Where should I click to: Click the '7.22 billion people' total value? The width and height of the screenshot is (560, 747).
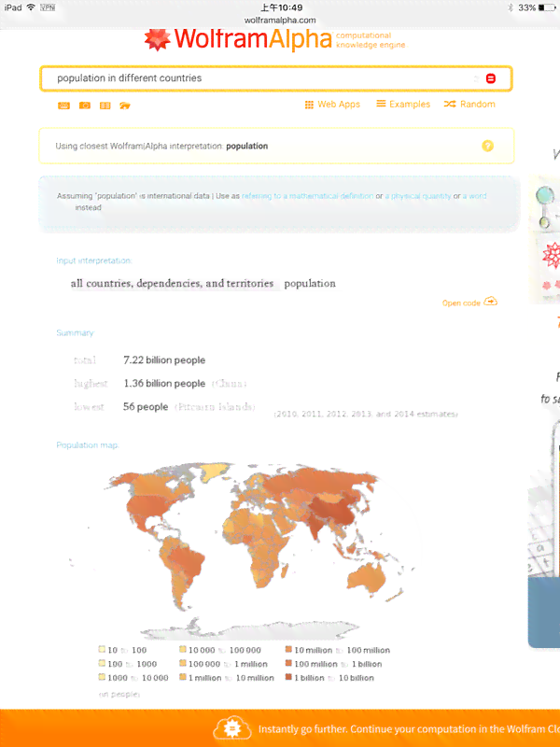[x=164, y=360]
